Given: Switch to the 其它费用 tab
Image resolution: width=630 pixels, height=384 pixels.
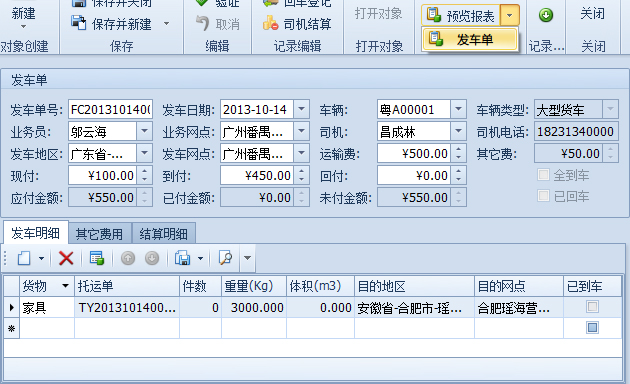Looking at the screenshot, I should [99, 234].
